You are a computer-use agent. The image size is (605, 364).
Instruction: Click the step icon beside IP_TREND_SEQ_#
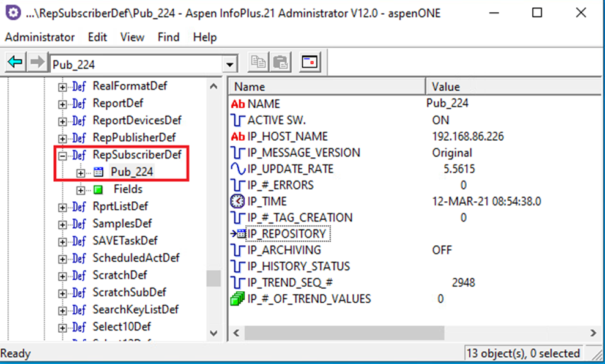coord(238,282)
